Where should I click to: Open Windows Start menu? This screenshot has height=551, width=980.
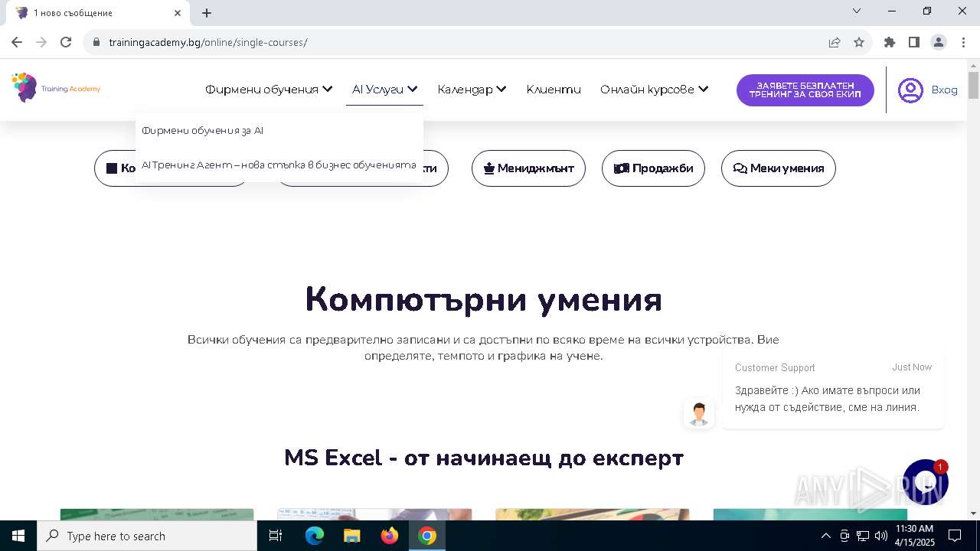(18, 536)
